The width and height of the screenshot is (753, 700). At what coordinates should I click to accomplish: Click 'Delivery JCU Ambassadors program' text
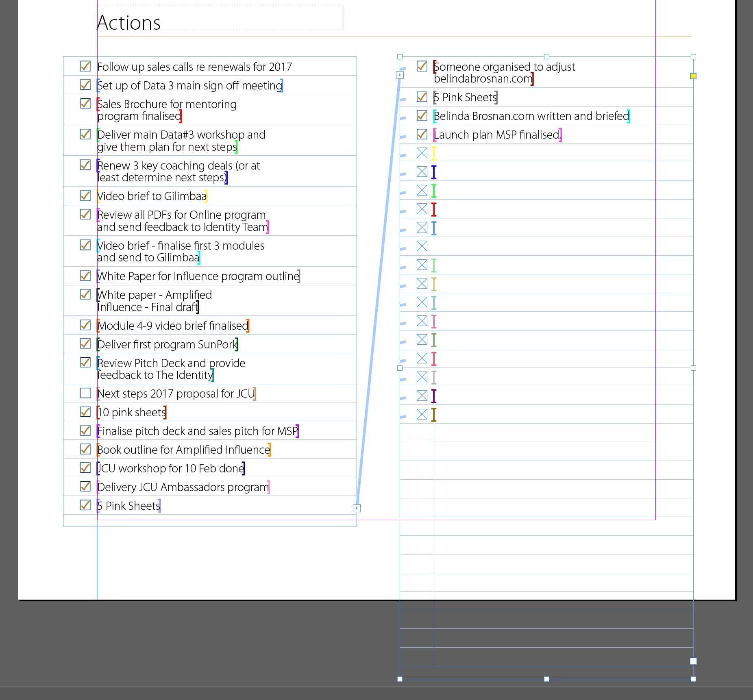point(183,487)
